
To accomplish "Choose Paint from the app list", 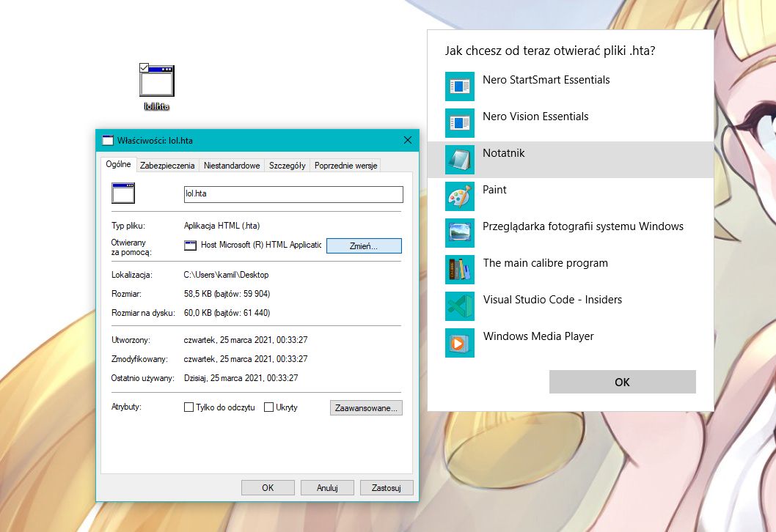I will point(570,196).
